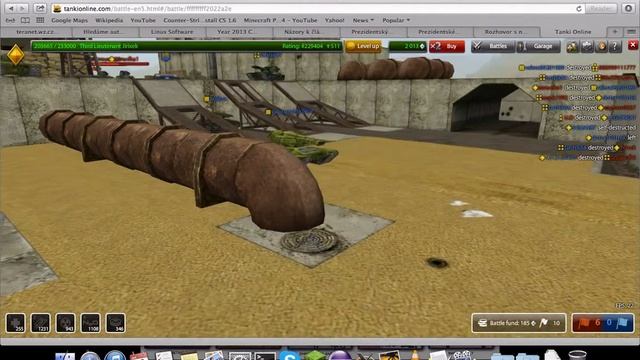
Task: Expand the Popular bookmarks dropdown
Action: (x=396, y=20)
